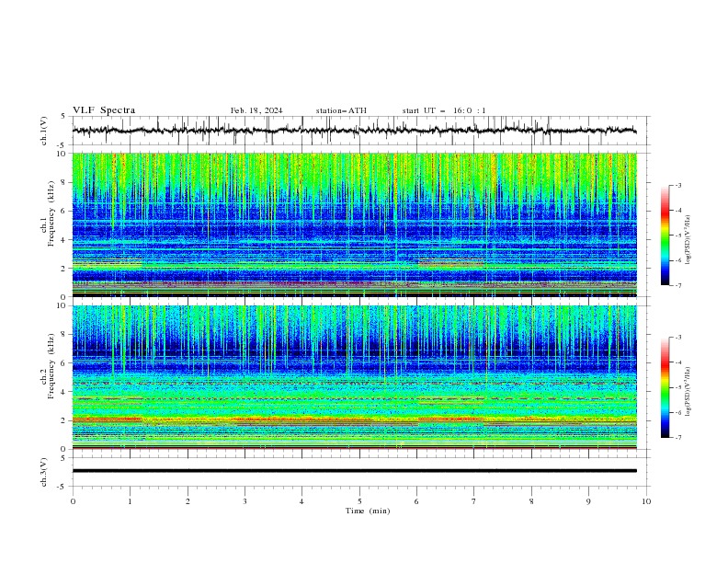Click the ch.3 flat black trace

point(354,471)
